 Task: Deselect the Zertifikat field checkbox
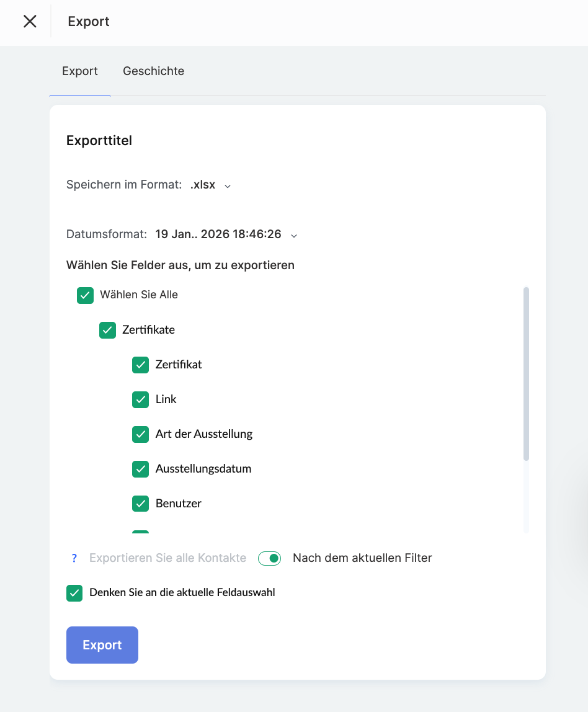tap(140, 365)
